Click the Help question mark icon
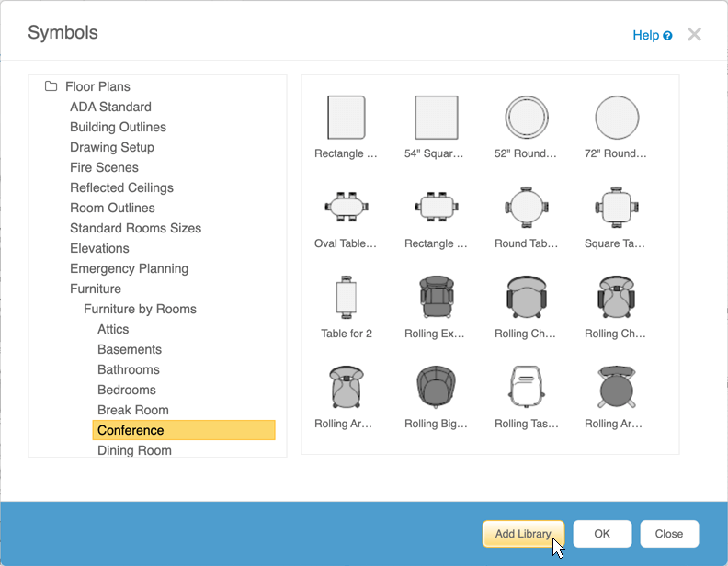This screenshot has width=728, height=566. pos(667,36)
